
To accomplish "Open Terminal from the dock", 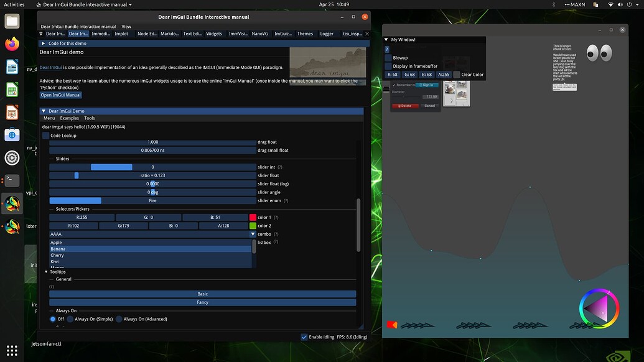I will 12,180.
